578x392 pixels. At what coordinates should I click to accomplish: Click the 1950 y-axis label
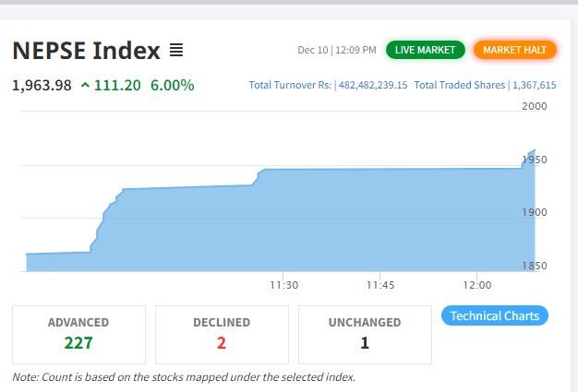535,160
